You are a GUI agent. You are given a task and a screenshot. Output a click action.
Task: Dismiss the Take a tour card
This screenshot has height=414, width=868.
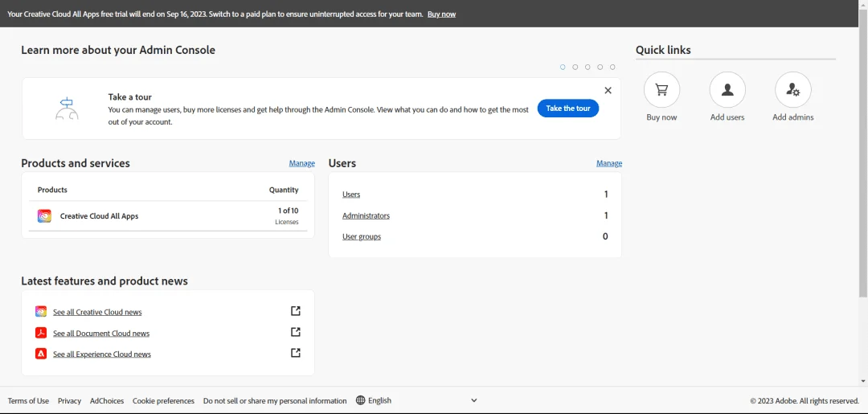608,90
